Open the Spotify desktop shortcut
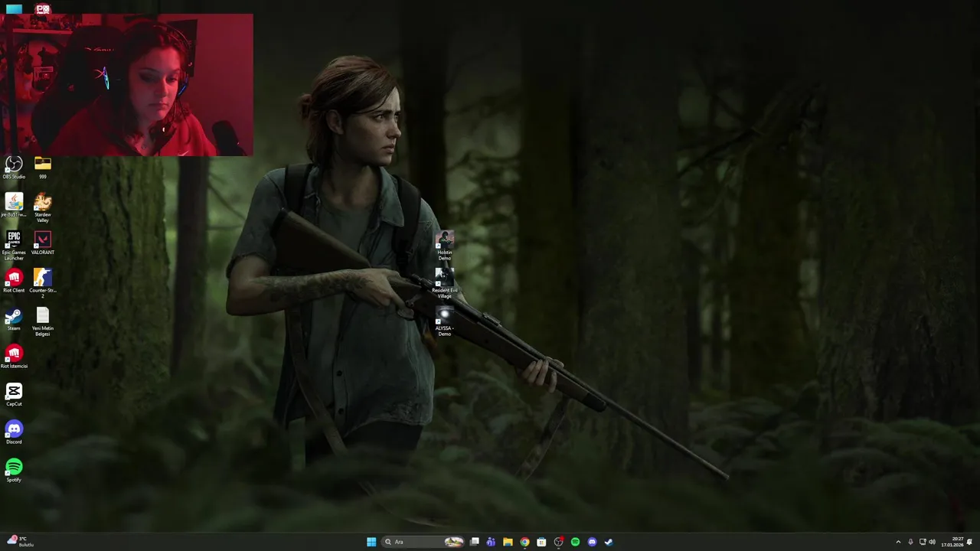Viewport: 980px width, 551px height. click(x=14, y=471)
